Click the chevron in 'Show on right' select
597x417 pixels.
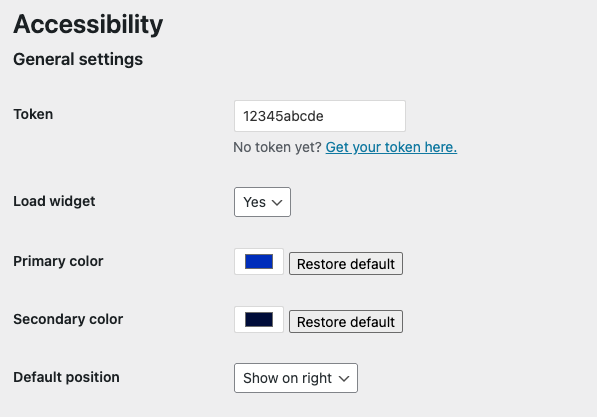(344, 379)
